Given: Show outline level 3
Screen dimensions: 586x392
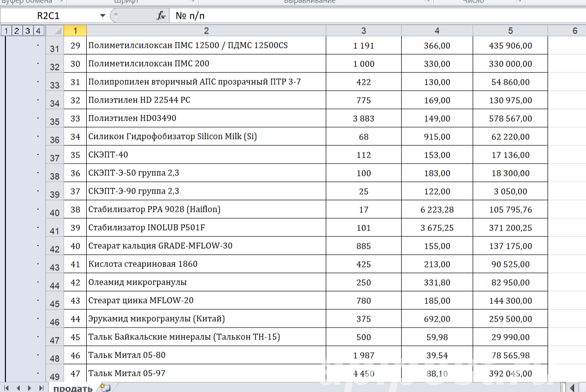Looking at the screenshot, I should coord(28,31).
